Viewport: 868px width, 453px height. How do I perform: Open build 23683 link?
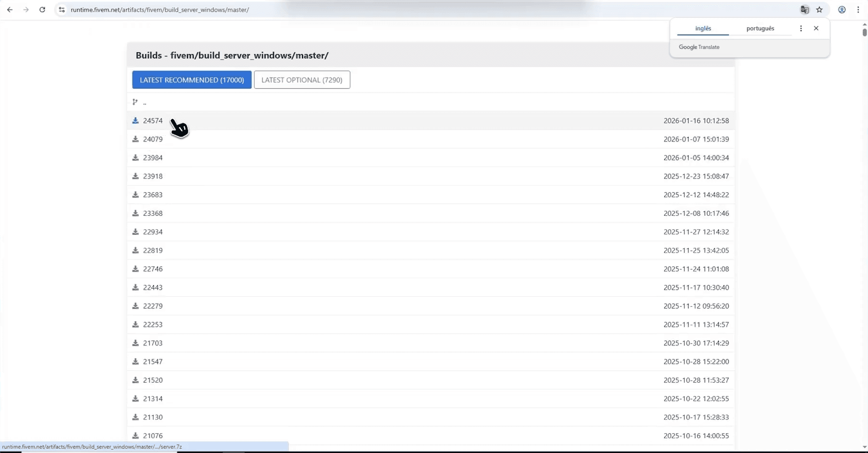pos(153,195)
